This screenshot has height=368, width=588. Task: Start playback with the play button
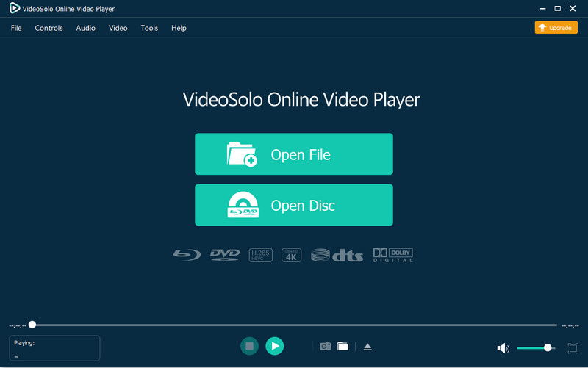pos(274,346)
